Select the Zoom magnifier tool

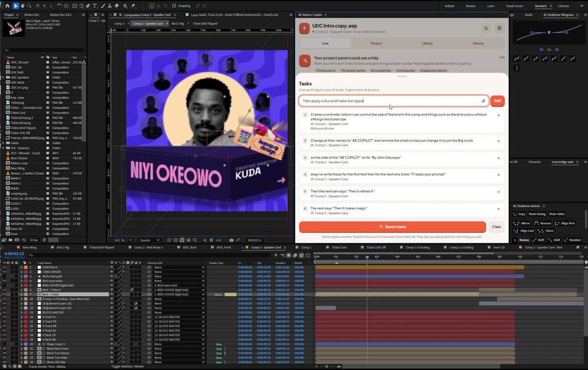coord(30,6)
